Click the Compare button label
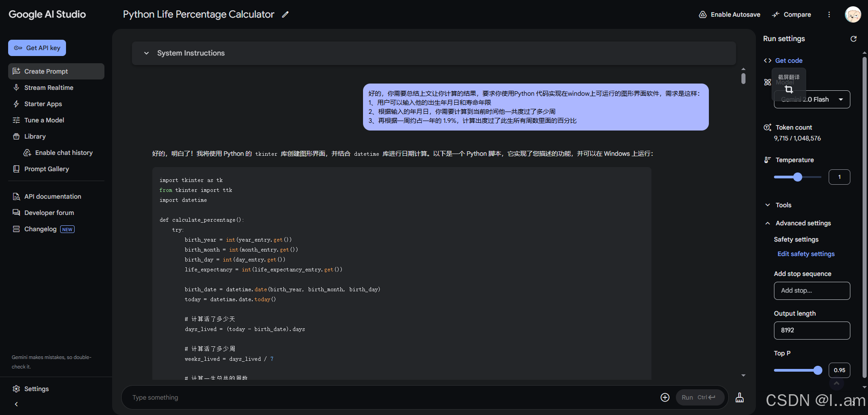This screenshot has height=415, width=868. click(797, 14)
